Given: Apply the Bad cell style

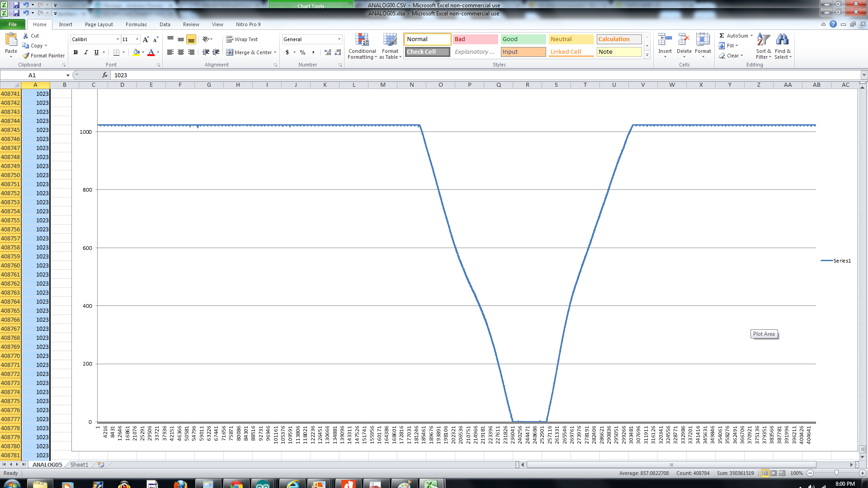Looking at the screenshot, I should pos(475,39).
